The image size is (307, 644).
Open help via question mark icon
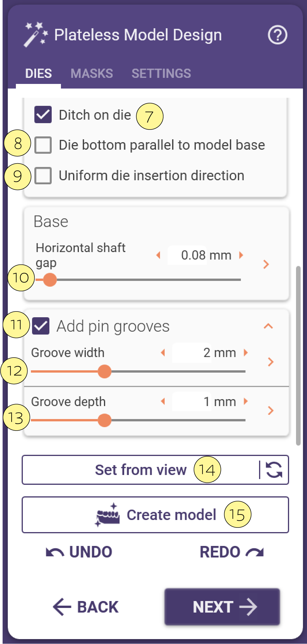coord(277,35)
